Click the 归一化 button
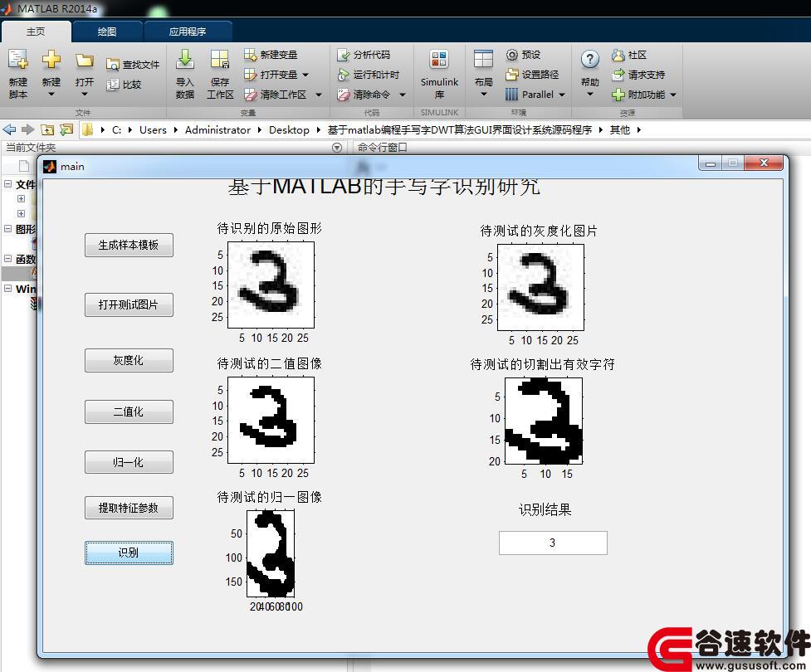 (129, 462)
